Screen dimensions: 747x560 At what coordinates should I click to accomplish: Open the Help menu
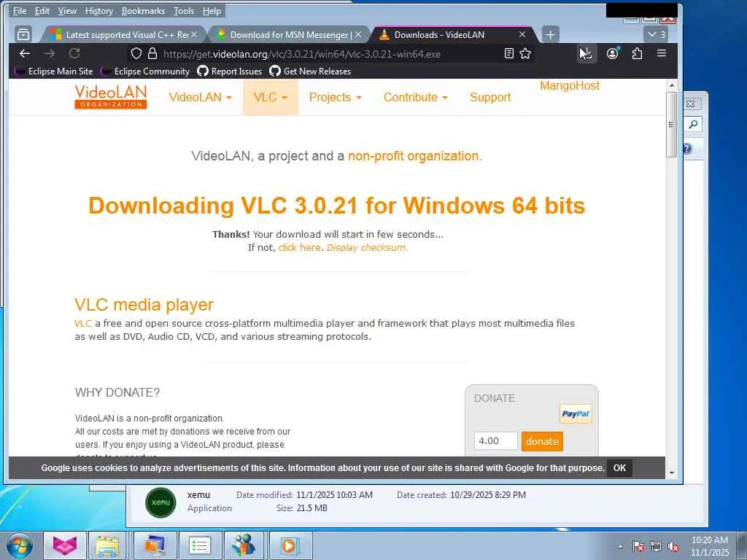click(212, 10)
